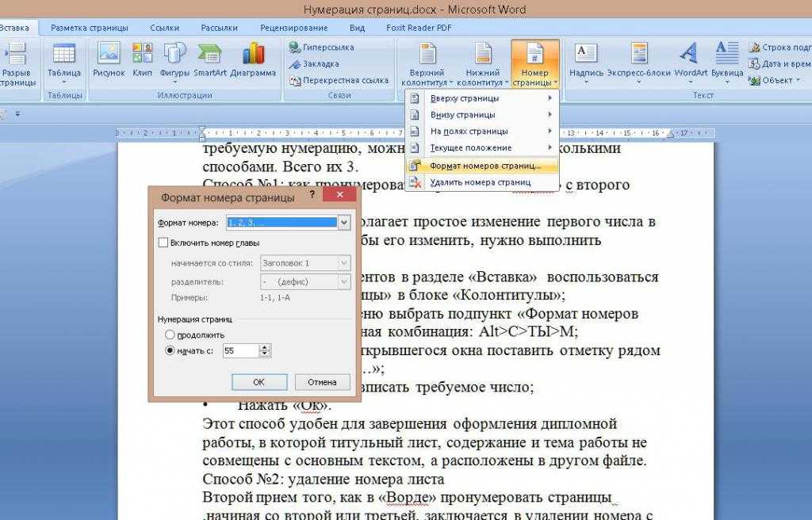Insert a SmartArt graphic
The image size is (812, 520).
209,60
